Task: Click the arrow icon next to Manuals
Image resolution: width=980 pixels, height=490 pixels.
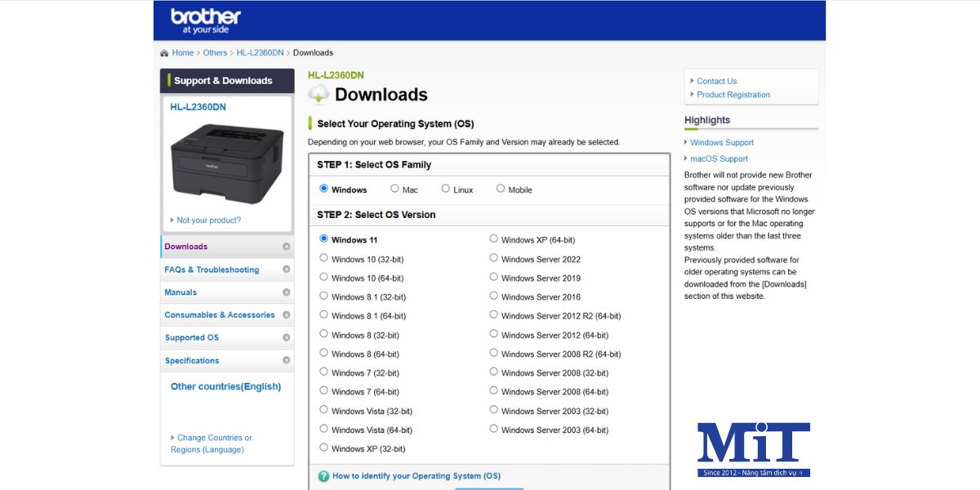Action: tap(286, 292)
